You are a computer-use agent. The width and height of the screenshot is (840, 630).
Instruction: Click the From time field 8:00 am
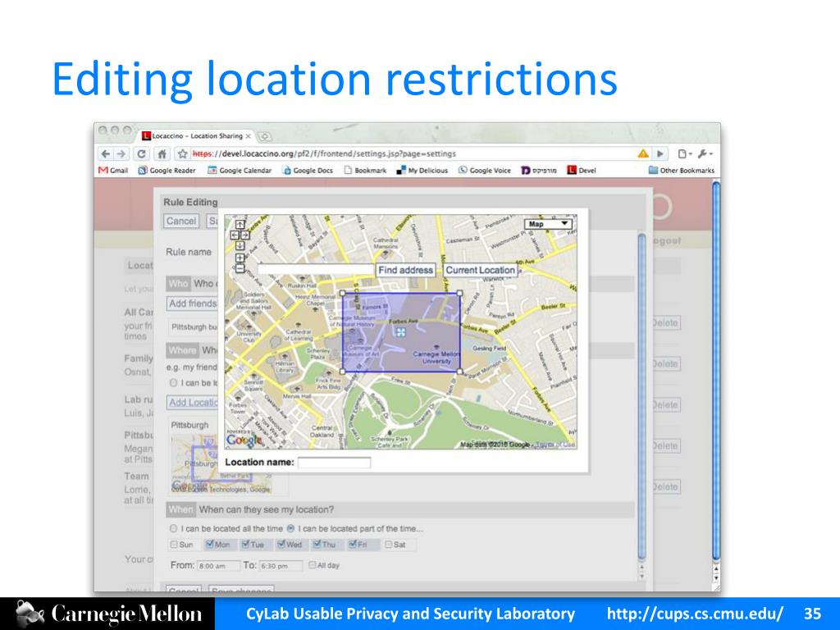(218, 566)
